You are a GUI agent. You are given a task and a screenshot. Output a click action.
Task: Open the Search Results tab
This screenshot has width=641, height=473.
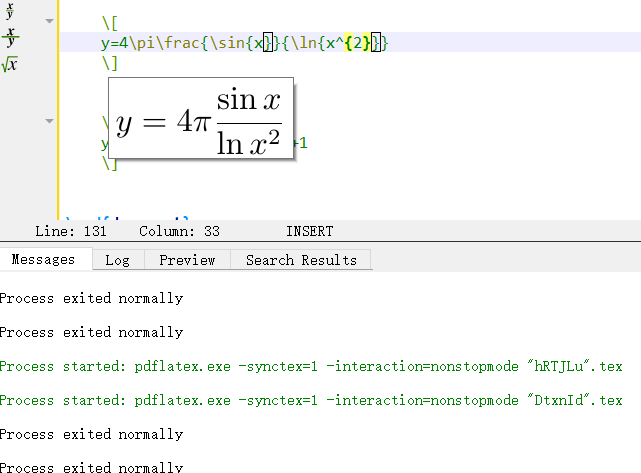[x=301, y=260]
